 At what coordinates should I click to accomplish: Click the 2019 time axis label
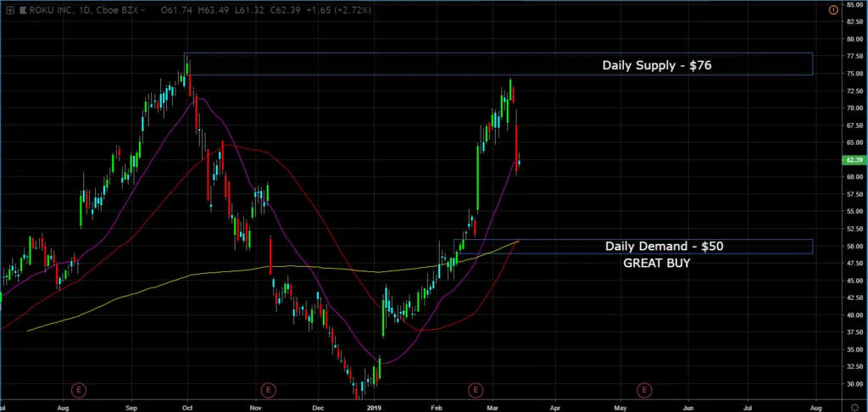tap(375, 407)
